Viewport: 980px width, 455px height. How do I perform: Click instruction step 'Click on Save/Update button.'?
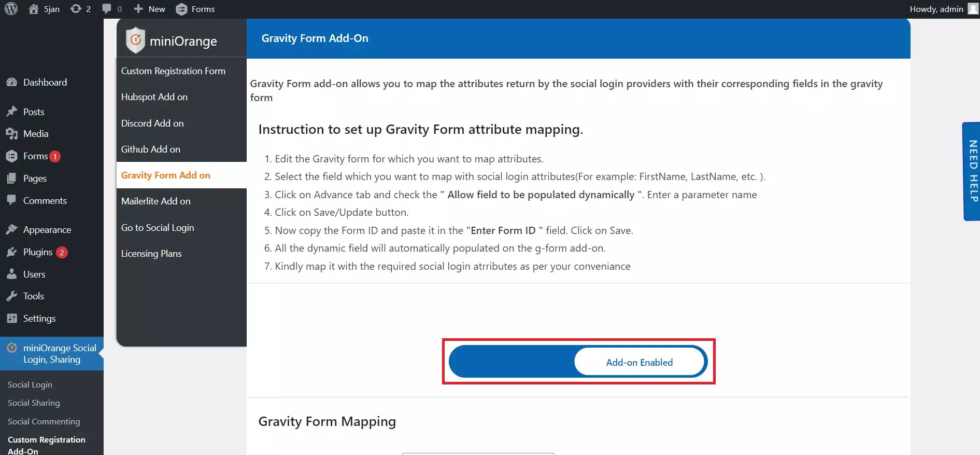(x=342, y=212)
